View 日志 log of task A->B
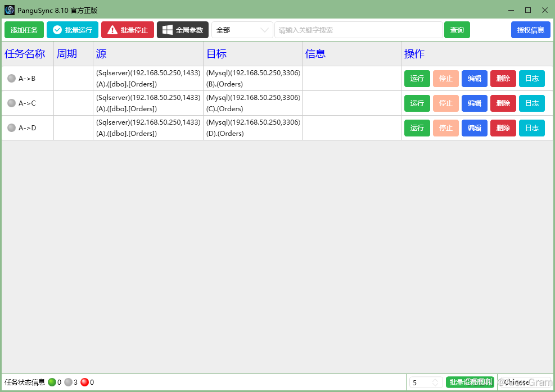 click(532, 79)
